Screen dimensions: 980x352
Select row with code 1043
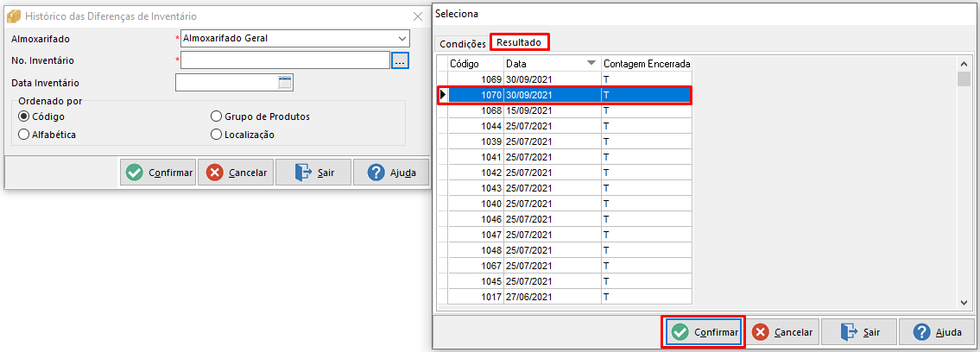565,188
